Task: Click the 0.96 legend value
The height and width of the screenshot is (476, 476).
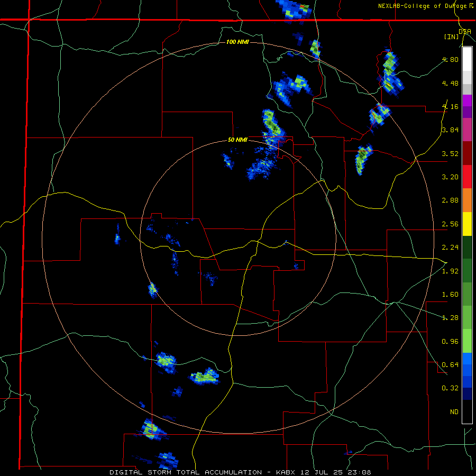Action: pyautogui.click(x=451, y=342)
